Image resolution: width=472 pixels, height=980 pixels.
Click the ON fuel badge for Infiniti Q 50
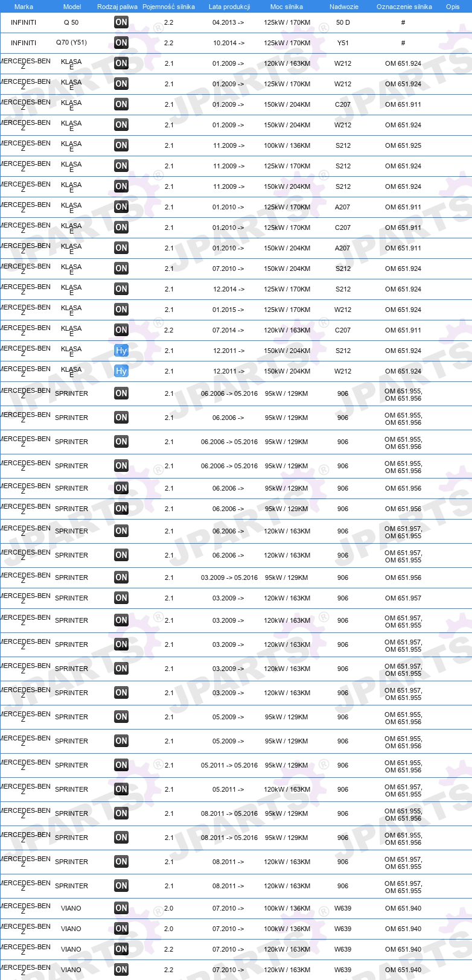(121, 22)
